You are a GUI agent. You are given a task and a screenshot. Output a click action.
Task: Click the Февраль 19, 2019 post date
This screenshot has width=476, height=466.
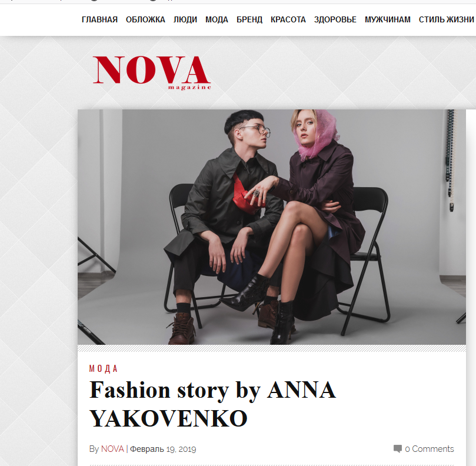point(163,449)
